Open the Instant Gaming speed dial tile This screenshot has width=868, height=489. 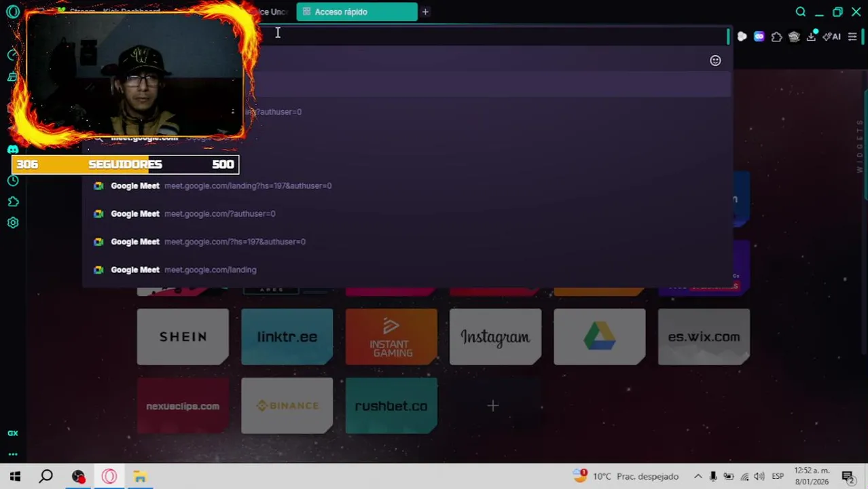pyautogui.click(x=391, y=337)
